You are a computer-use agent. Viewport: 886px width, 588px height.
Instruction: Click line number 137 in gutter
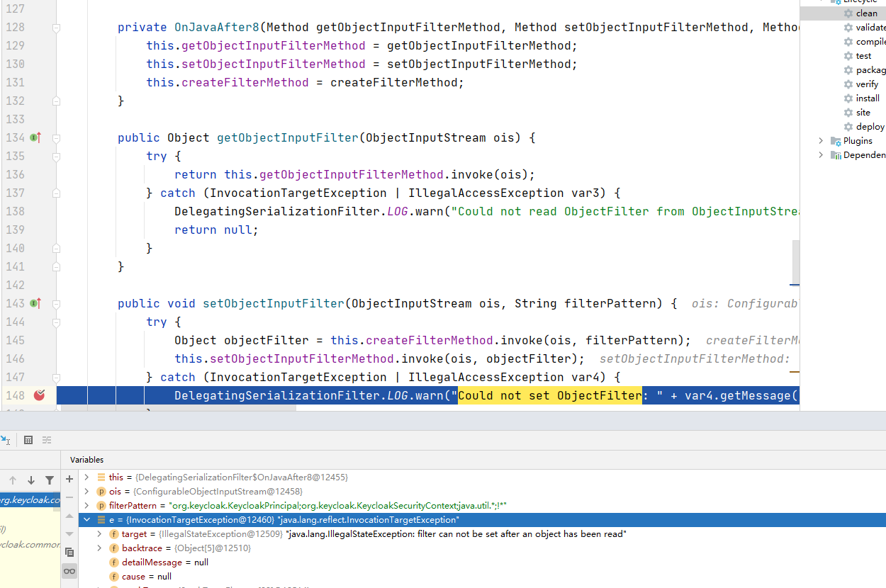(x=15, y=193)
